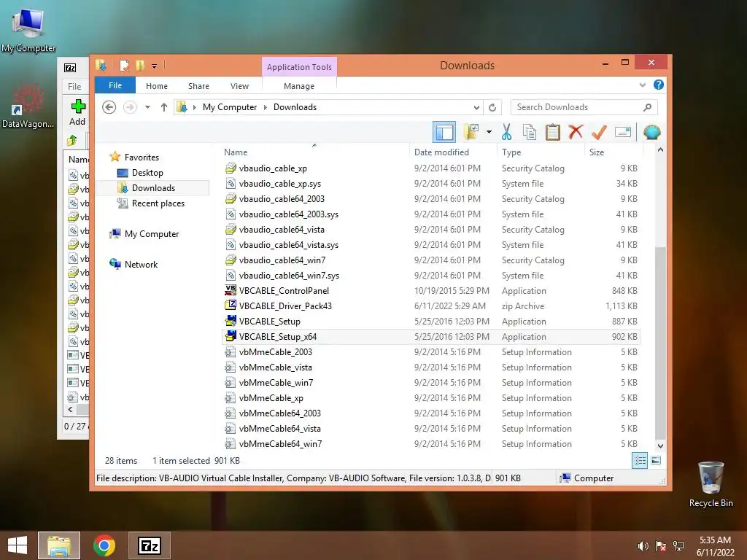Switch to Details view in status bar

pyautogui.click(x=640, y=460)
